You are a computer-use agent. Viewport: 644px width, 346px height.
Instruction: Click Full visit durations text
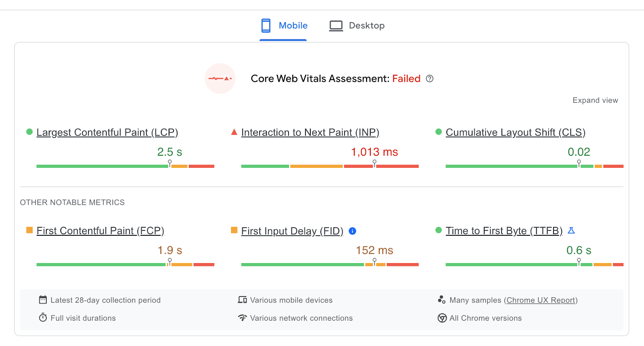pyautogui.click(x=83, y=318)
